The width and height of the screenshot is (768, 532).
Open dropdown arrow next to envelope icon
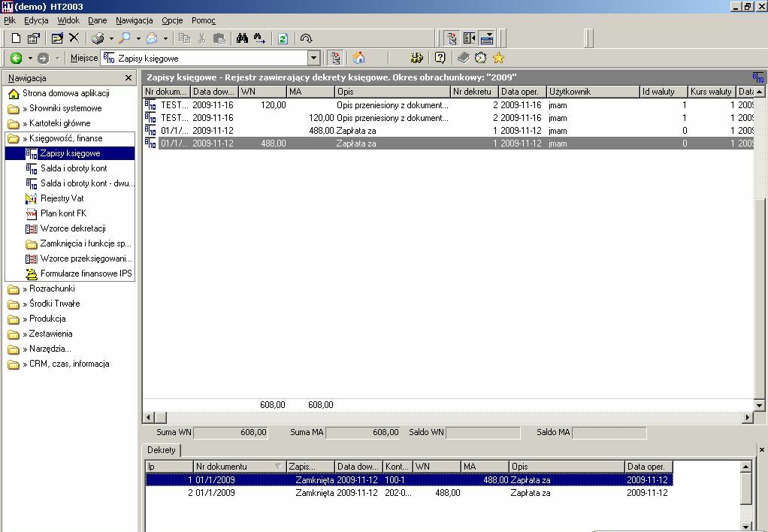coord(165,38)
